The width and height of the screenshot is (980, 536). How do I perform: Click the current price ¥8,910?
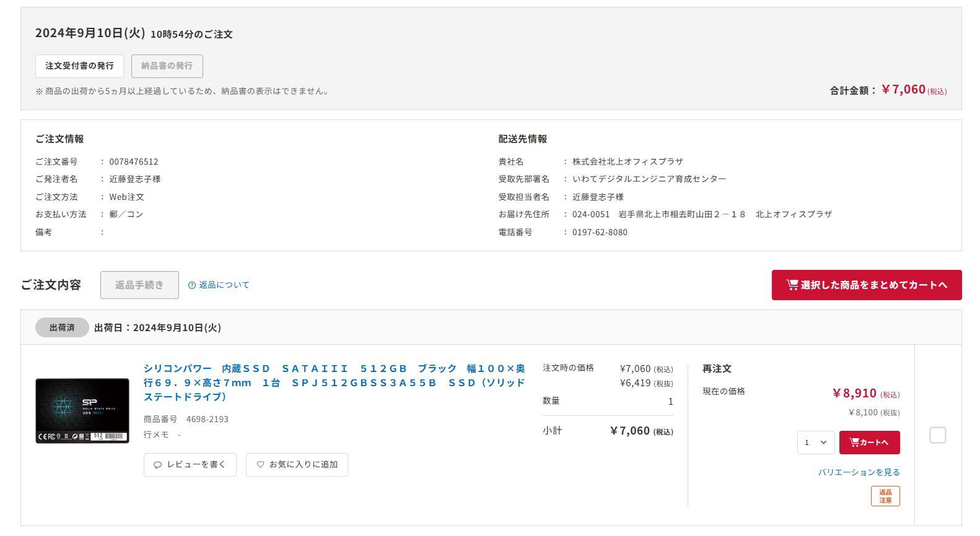(854, 394)
